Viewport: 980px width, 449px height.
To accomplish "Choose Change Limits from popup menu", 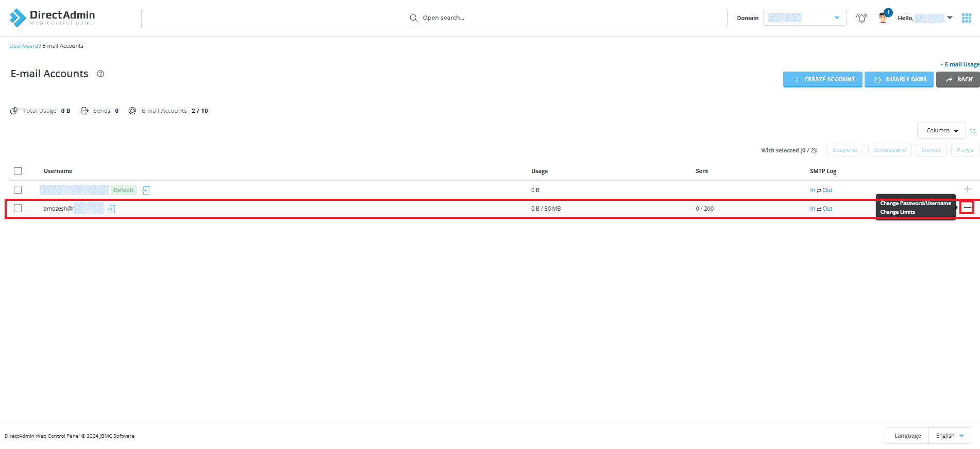I will [x=897, y=212].
